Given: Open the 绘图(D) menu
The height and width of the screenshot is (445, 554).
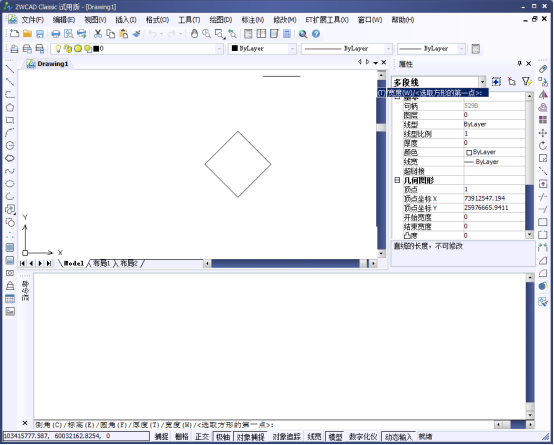Looking at the screenshot, I should click(220, 20).
